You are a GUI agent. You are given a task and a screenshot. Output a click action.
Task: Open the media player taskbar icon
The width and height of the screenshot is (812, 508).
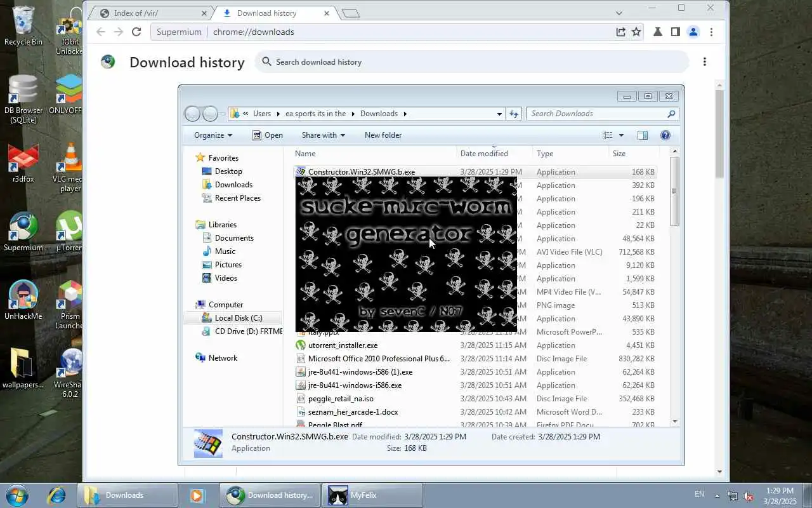coord(196,495)
